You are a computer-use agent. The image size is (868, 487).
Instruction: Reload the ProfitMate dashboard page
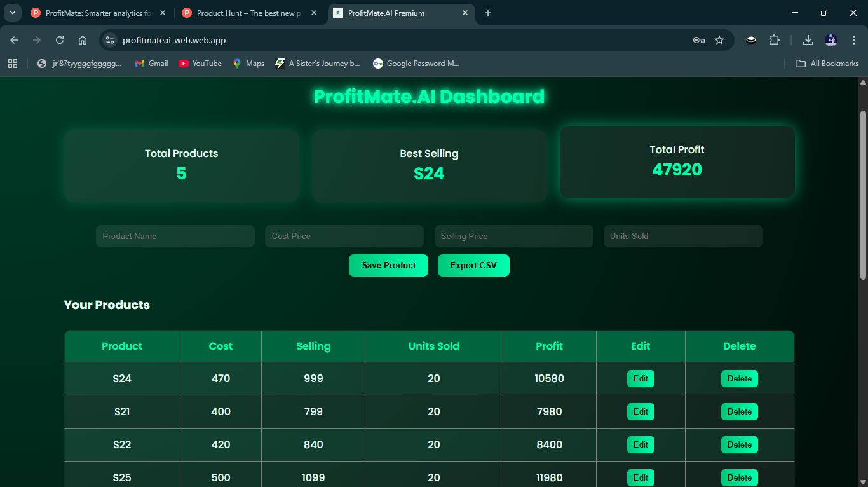tap(59, 39)
